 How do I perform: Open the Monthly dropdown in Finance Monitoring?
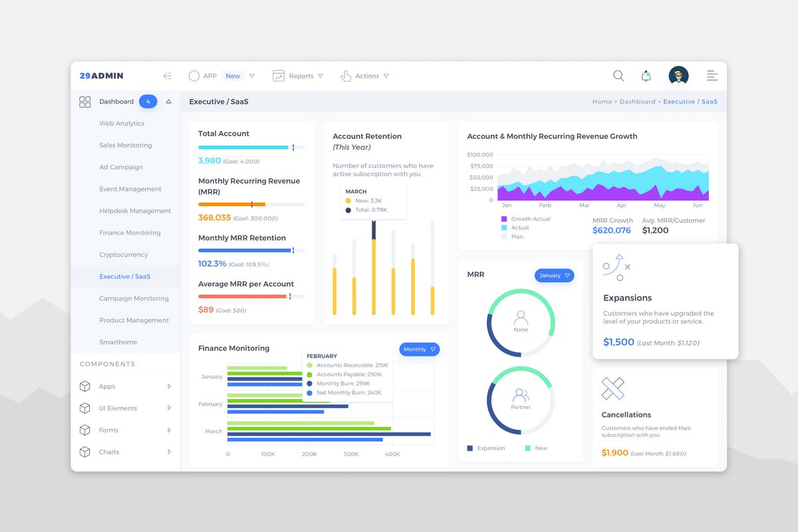tap(419, 349)
